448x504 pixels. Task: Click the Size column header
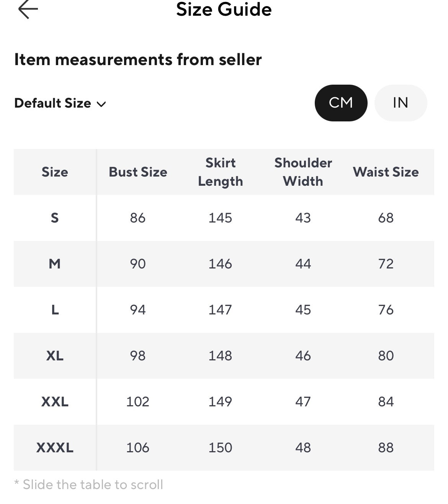click(55, 172)
